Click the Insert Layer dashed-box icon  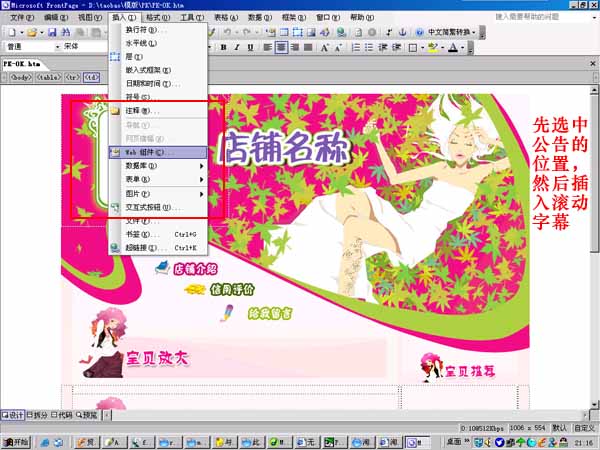pyautogui.click(x=298, y=32)
